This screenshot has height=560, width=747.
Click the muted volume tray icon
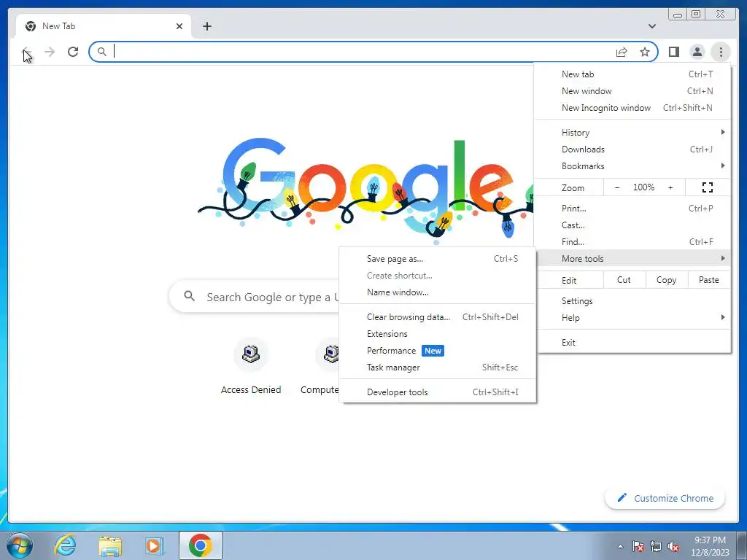click(x=673, y=546)
